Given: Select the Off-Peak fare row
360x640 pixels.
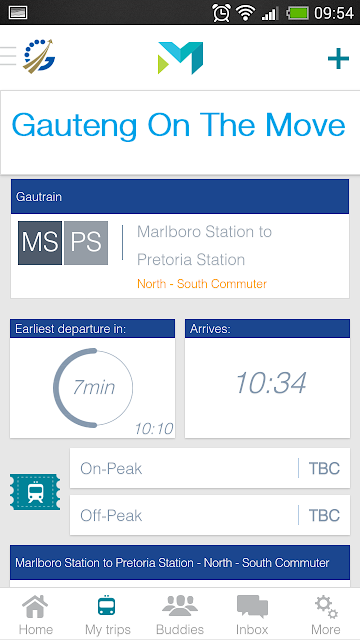Looking at the screenshot, I should tap(210, 515).
